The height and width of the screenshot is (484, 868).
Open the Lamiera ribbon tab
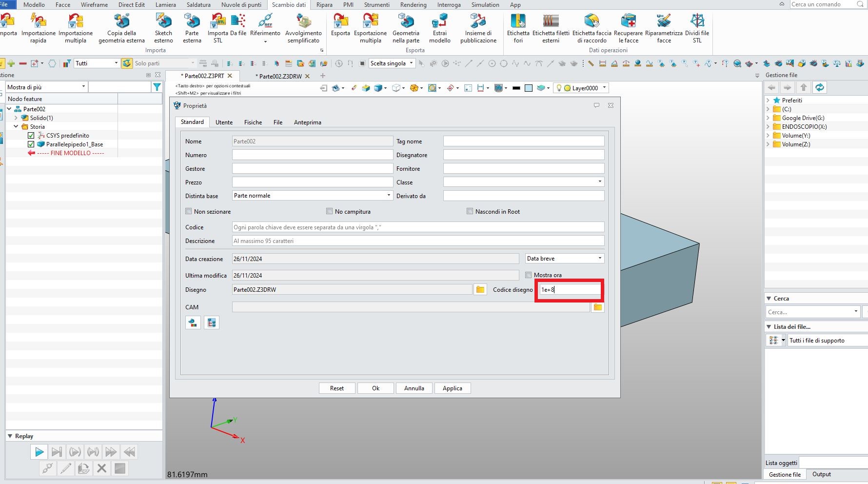(x=166, y=5)
